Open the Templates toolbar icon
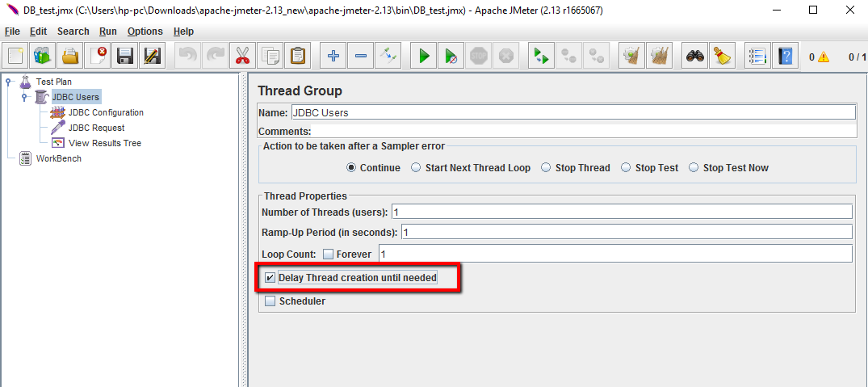The image size is (868, 387). click(43, 56)
